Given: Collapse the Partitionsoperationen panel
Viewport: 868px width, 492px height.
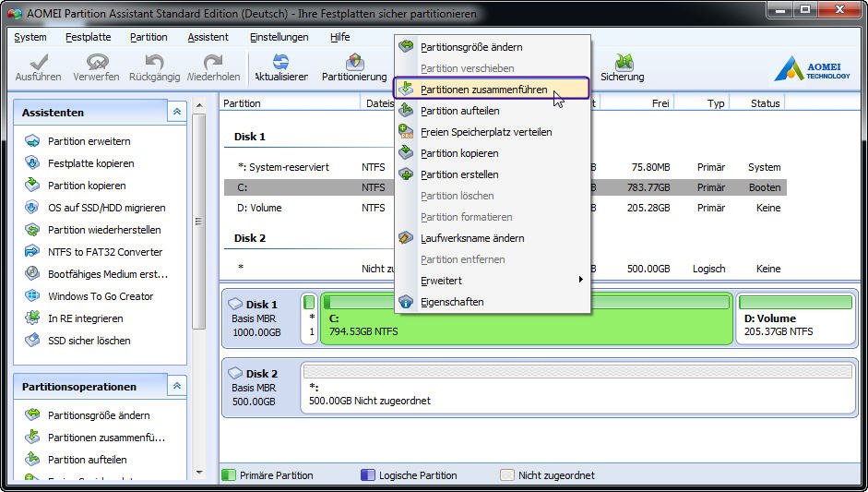Looking at the screenshot, I should tap(176, 386).
